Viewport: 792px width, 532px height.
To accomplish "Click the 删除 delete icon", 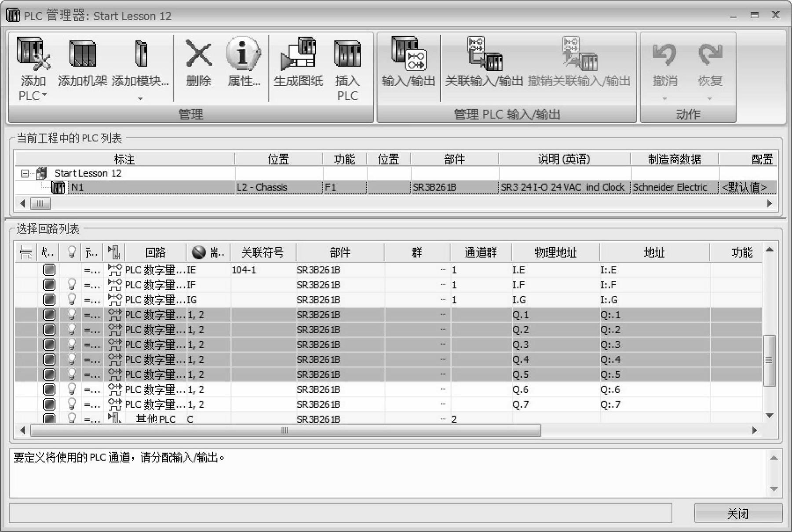I will click(x=199, y=54).
